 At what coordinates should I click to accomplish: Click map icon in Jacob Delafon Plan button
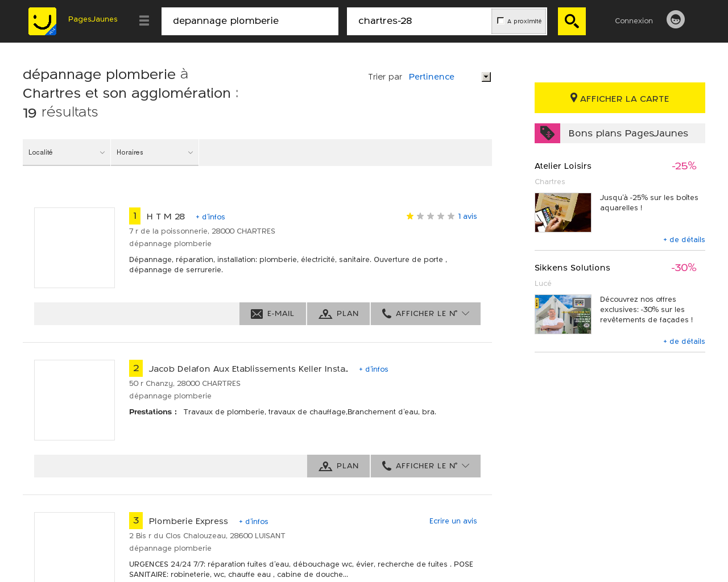click(x=325, y=466)
